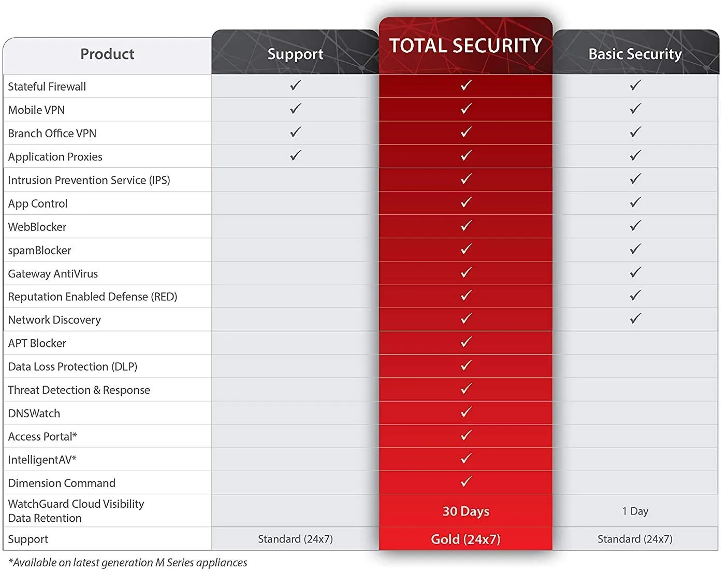Select the Basic Security column header
This screenshot has width=728, height=572.
coord(635,54)
